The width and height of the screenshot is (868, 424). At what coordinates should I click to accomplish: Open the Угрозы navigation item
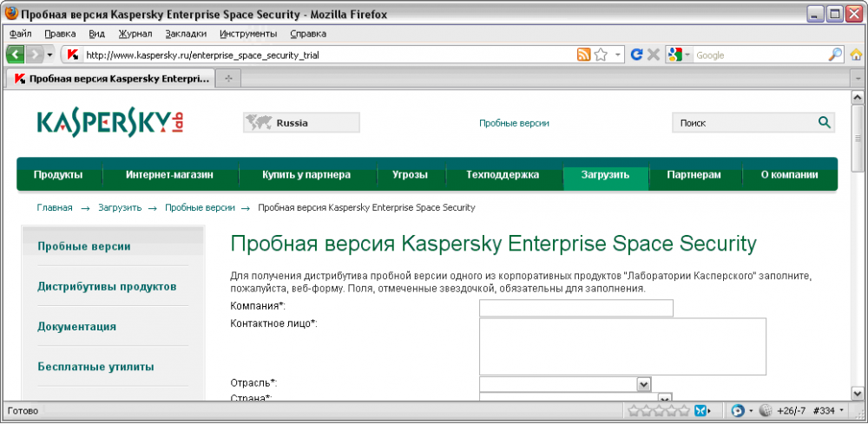coord(411,174)
